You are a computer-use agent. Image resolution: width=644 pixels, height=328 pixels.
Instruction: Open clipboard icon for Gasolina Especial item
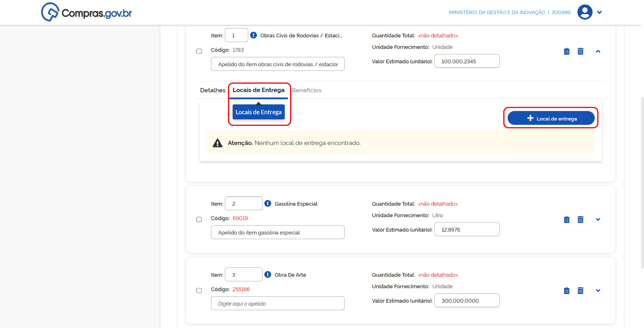click(x=567, y=220)
